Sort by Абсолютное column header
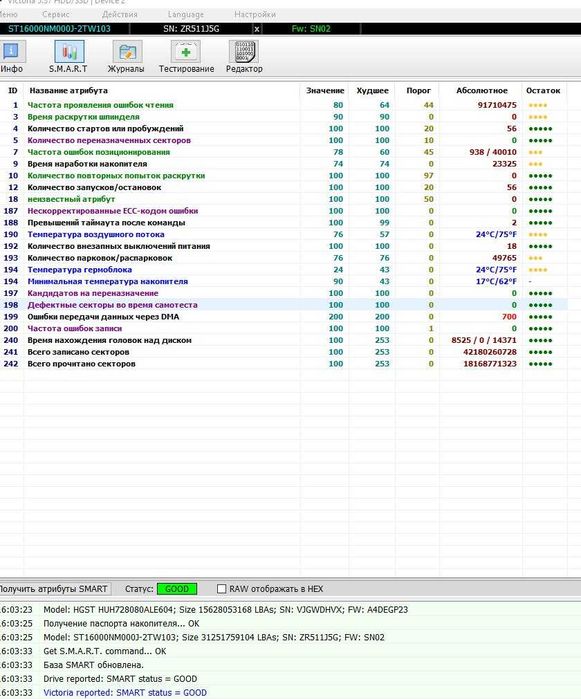The image size is (581, 699). coord(482,90)
